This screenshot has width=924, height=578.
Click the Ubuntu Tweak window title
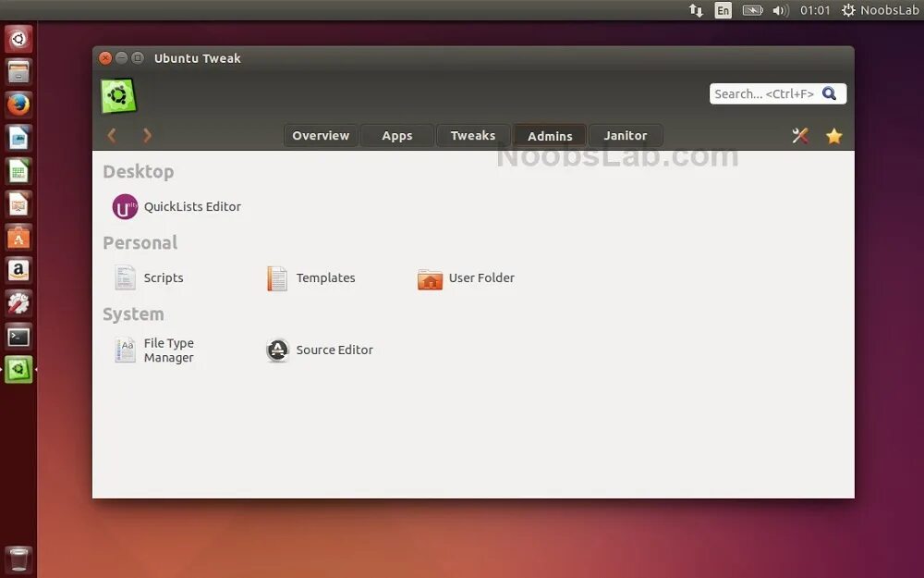(198, 58)
